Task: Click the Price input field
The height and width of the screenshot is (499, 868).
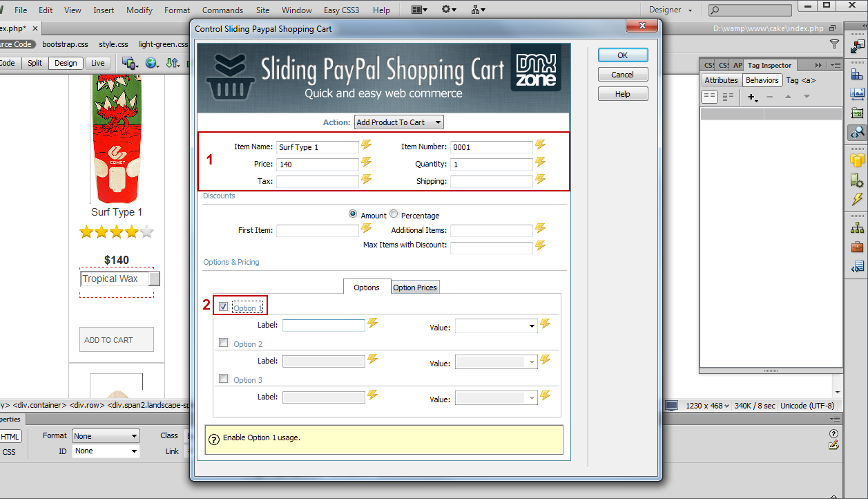Action: point(318,164)
